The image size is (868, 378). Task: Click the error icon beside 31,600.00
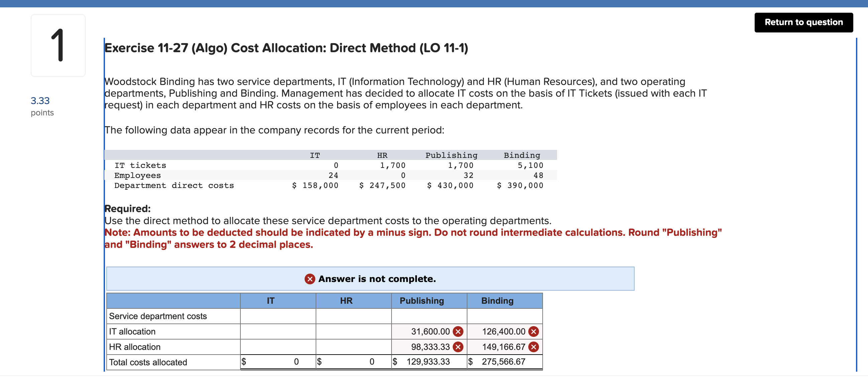[x=458, y=332]
